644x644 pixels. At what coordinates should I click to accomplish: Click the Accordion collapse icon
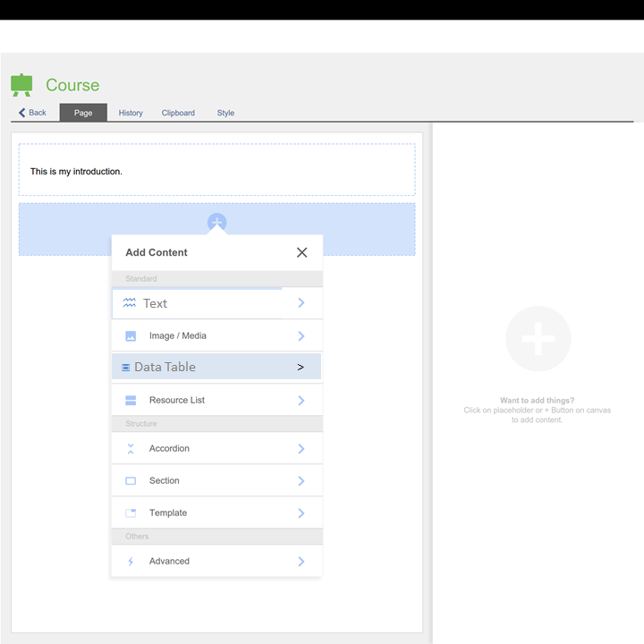pos(131,449)
